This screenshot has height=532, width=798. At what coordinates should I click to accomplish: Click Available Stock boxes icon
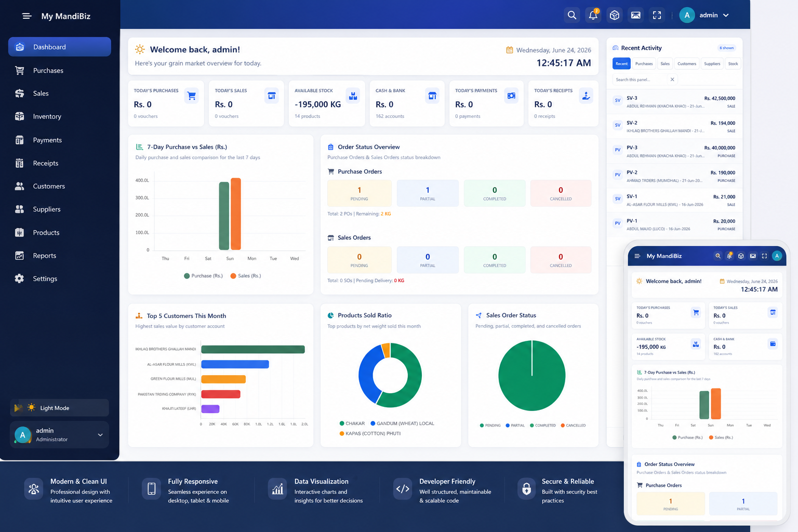pyautogui.click(x=353, y=96)
